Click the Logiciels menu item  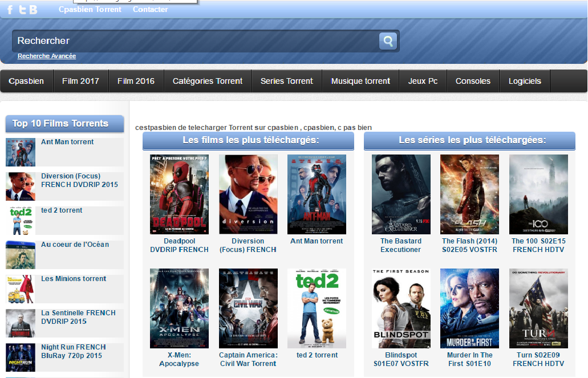(525, 81)
